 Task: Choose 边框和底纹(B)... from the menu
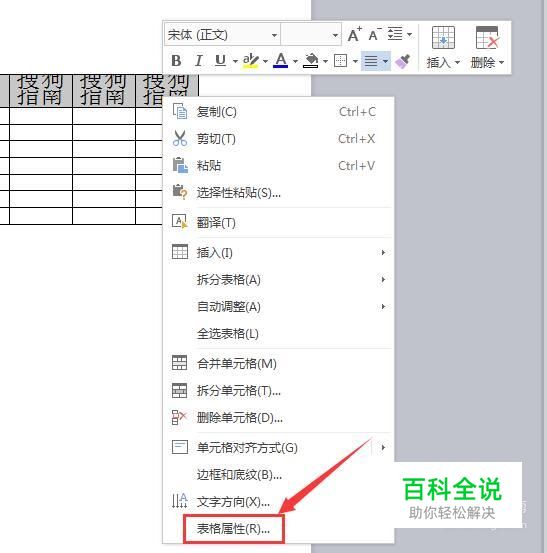(x=278, y=475)
